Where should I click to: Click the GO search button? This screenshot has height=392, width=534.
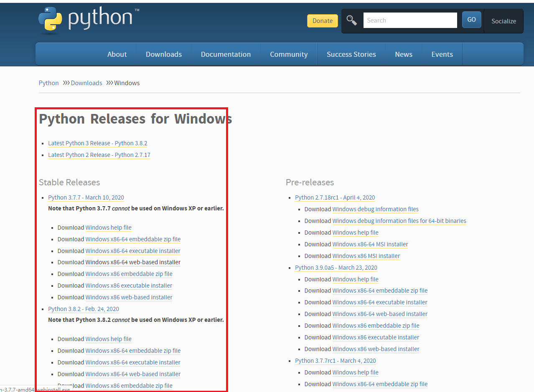471,20
